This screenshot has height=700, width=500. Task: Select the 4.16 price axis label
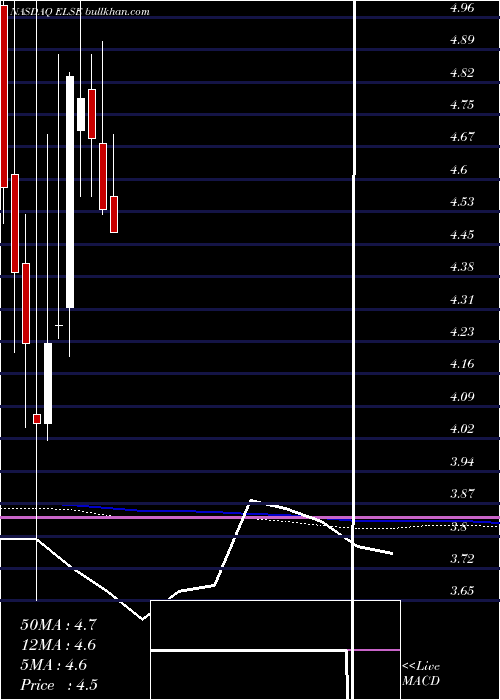(462, 364)
